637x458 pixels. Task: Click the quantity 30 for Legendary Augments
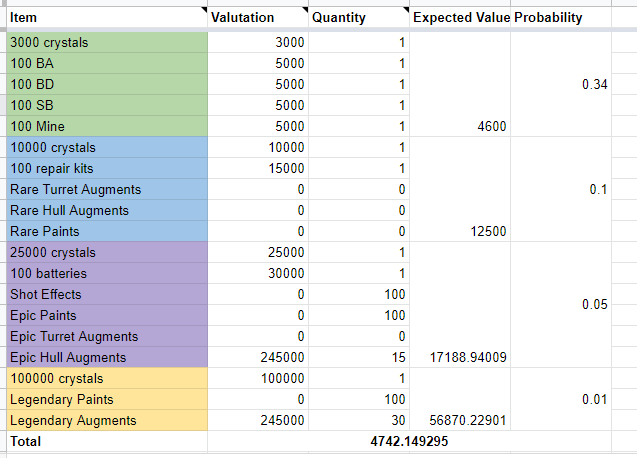pyautogui.click(x=359, y=421)
